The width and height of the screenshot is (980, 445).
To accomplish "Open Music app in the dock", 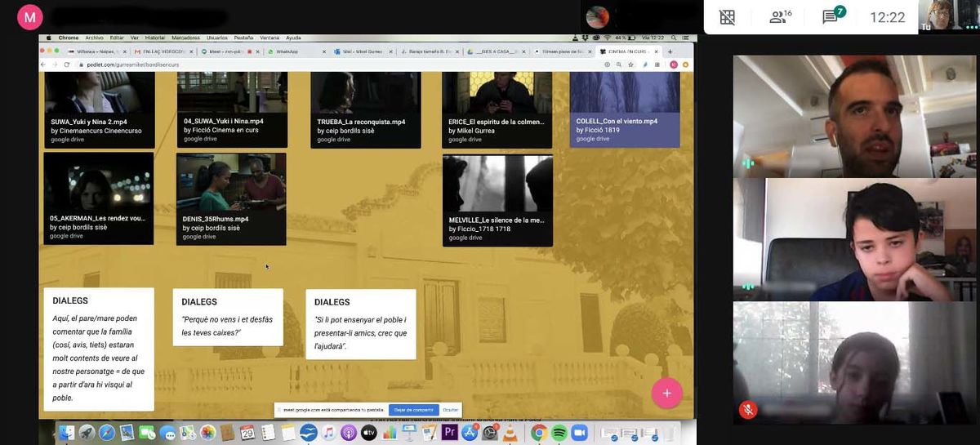I will click(328, 432).
